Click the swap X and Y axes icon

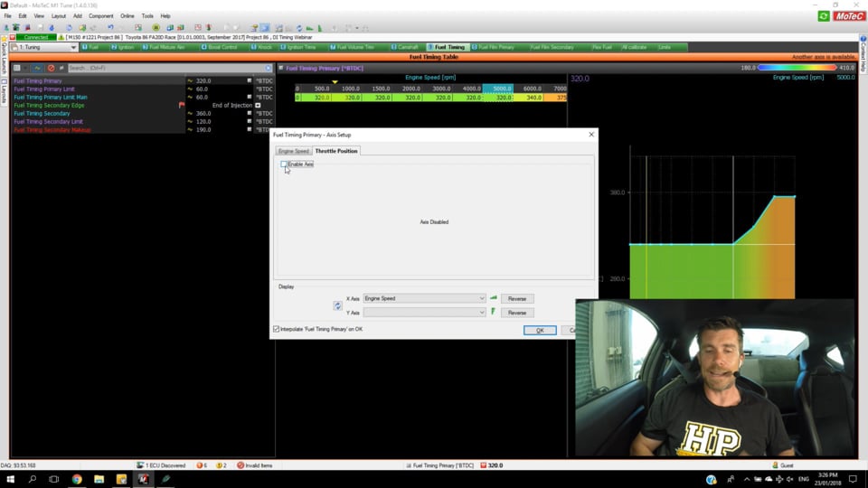337,305
